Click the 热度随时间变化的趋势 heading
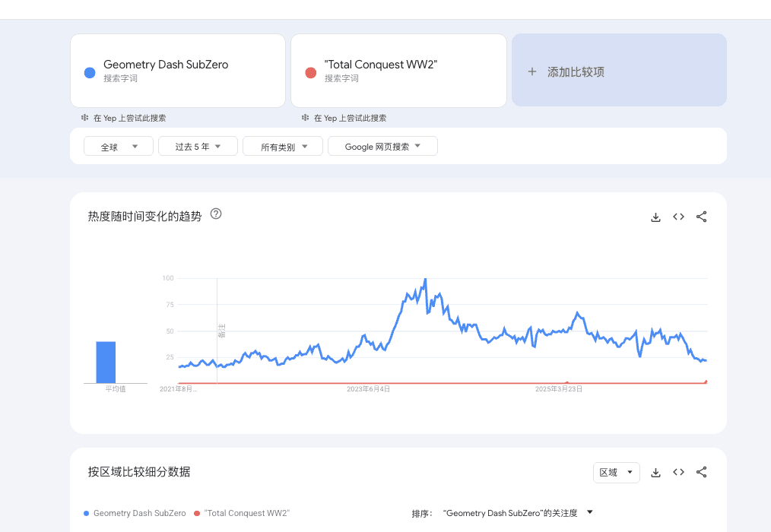 (144, 217)
